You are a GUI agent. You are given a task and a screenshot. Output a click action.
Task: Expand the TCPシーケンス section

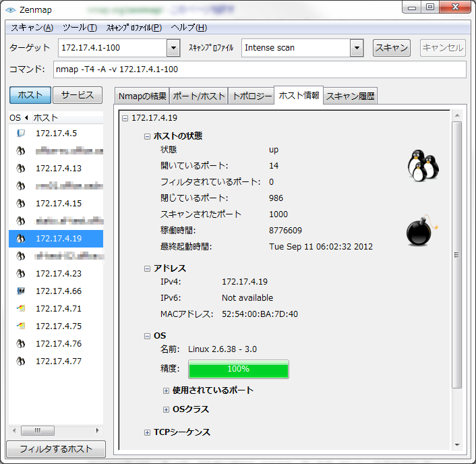pyautogui.click(x=147, y=432)
